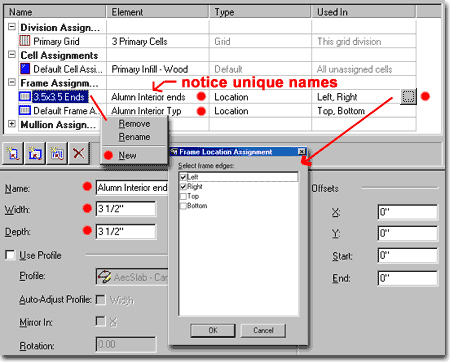Screen dimensions: 450x362
Task: Click the End offset field
Action: point(408,278)
